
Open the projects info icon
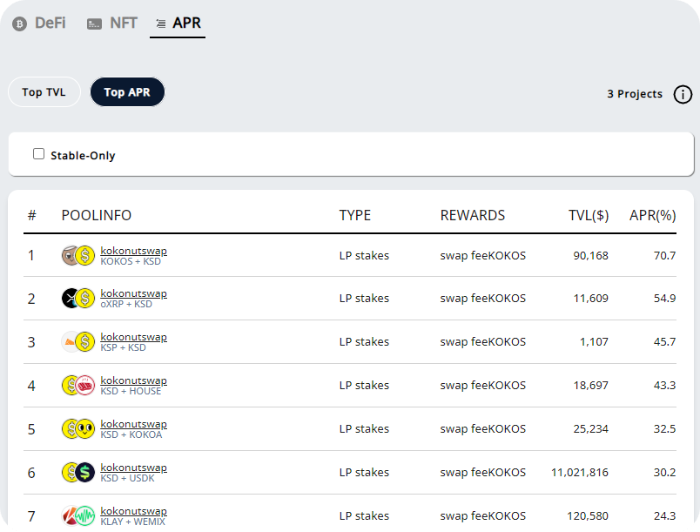click(683, 94)
